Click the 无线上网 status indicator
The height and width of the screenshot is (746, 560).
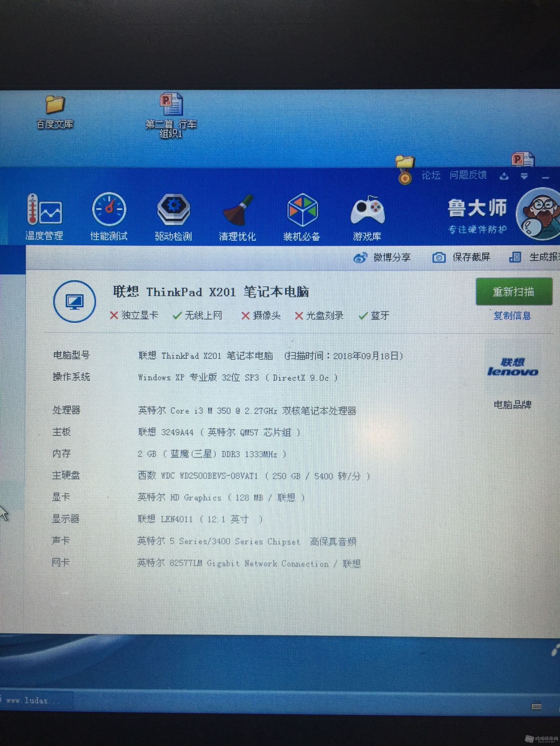pyautogui.click(x=197, y=315)
